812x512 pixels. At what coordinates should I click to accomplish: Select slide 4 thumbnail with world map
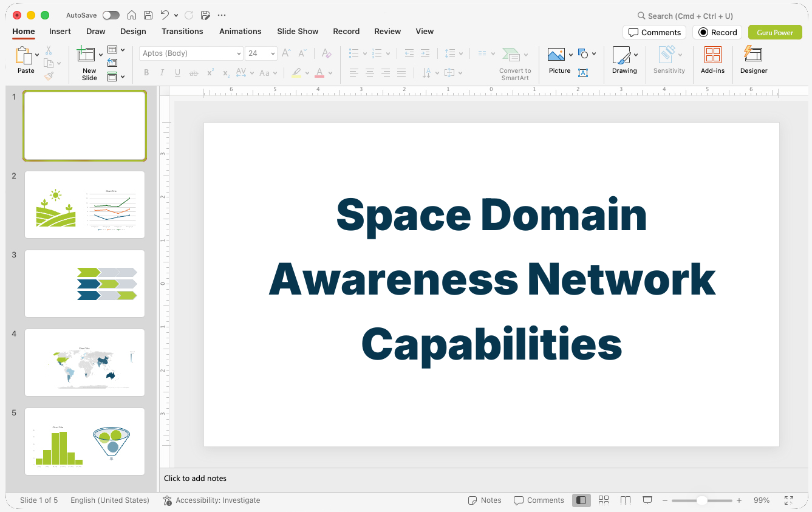click(84, 363)
